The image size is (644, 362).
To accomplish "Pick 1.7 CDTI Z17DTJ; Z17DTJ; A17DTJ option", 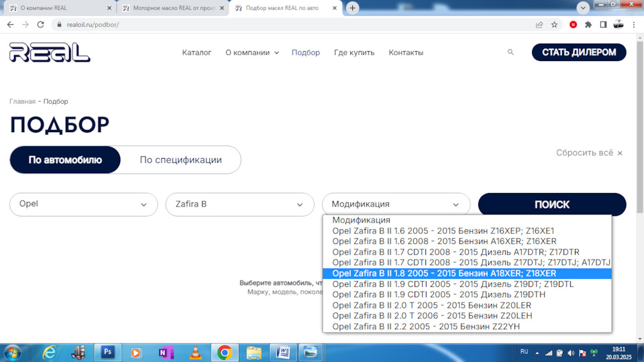I will pyautogui.click(x=467, y=263).
